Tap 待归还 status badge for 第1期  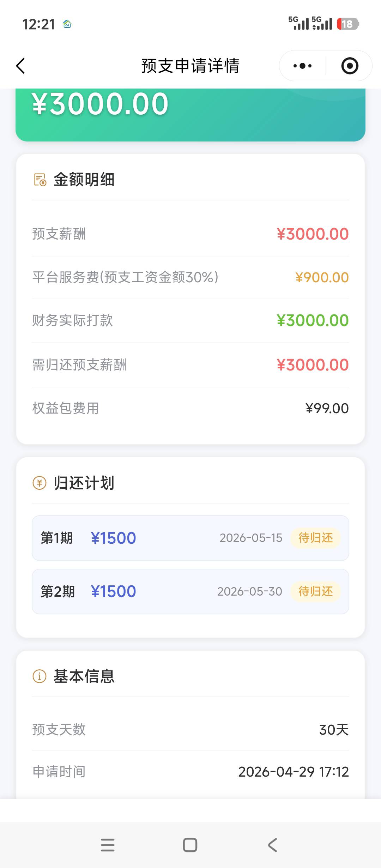tap(315, 538)
